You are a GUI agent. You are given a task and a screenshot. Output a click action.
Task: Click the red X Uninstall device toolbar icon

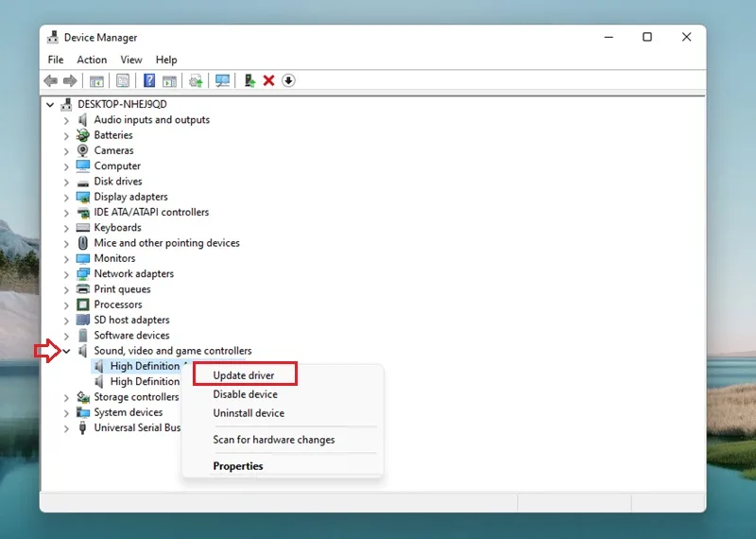(268, 80)
